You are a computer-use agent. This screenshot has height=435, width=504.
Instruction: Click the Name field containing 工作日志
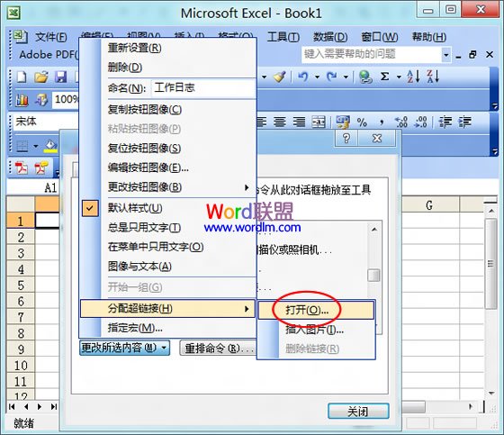point(203,88)
